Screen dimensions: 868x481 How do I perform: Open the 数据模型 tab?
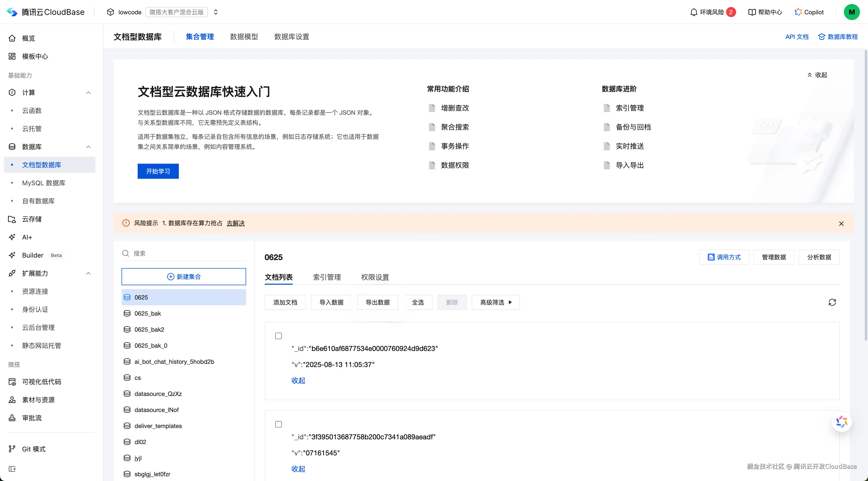tap(244, 37)
